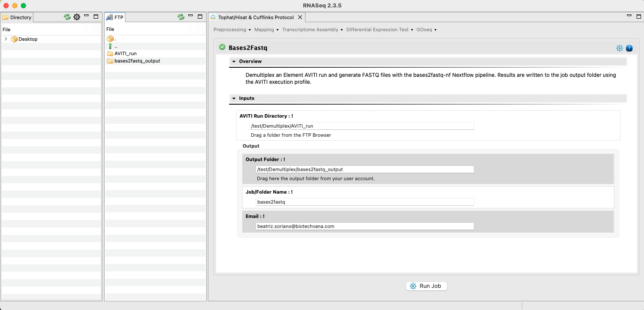Open Bases2Fastq help icon
Viewport: 644px width, 310px height.
coord(629,48)
